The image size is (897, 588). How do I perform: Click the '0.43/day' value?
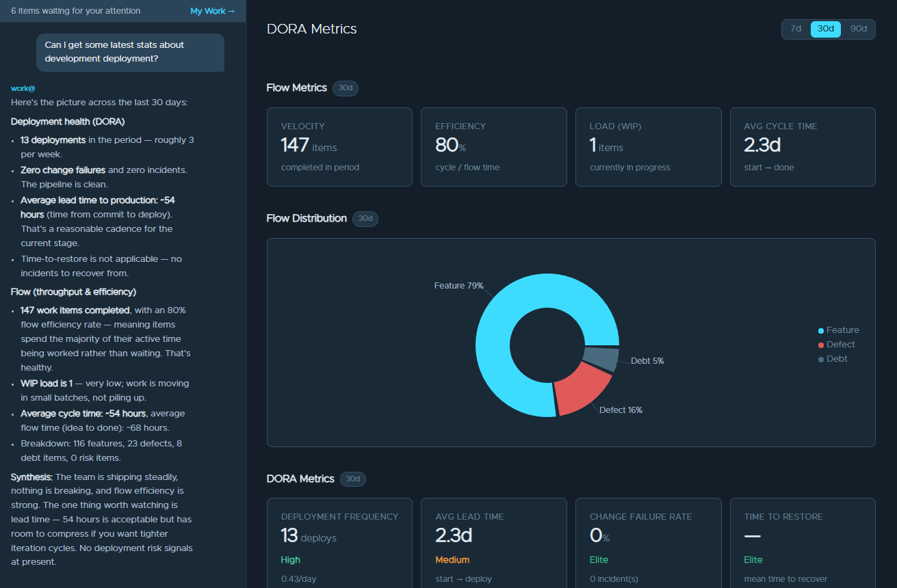(298, 578)
